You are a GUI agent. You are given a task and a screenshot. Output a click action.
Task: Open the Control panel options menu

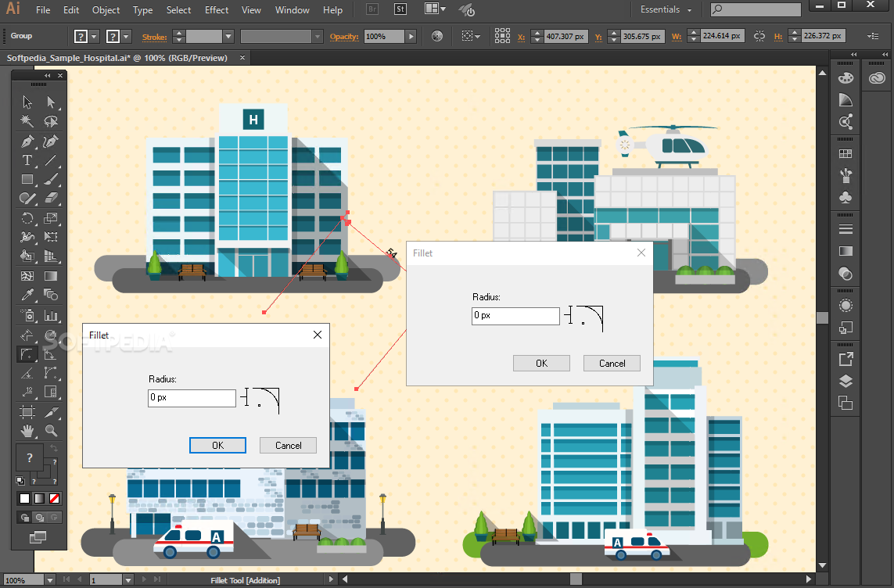(873, 36)
